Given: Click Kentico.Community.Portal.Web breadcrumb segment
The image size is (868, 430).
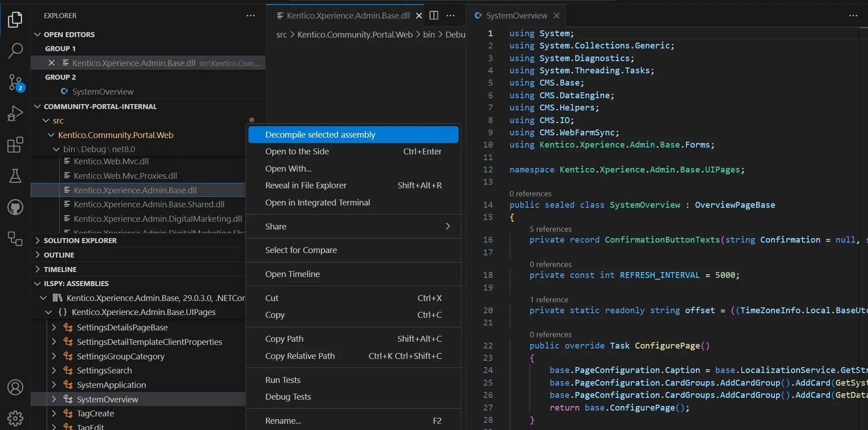Looking at the screenshot, I should click(355, 34).
